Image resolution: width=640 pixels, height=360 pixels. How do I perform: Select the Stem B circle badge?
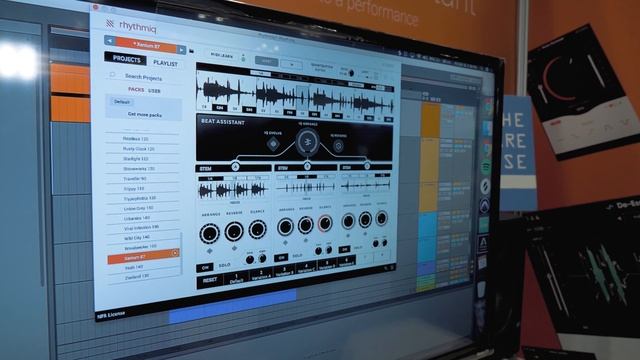(307, 166)
